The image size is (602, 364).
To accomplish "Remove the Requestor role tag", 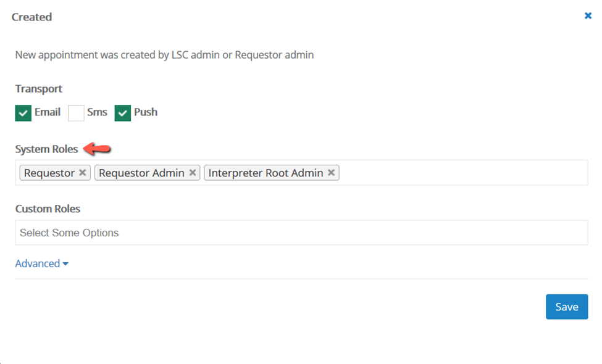I will pyautogui.click(x=82, y=173).
